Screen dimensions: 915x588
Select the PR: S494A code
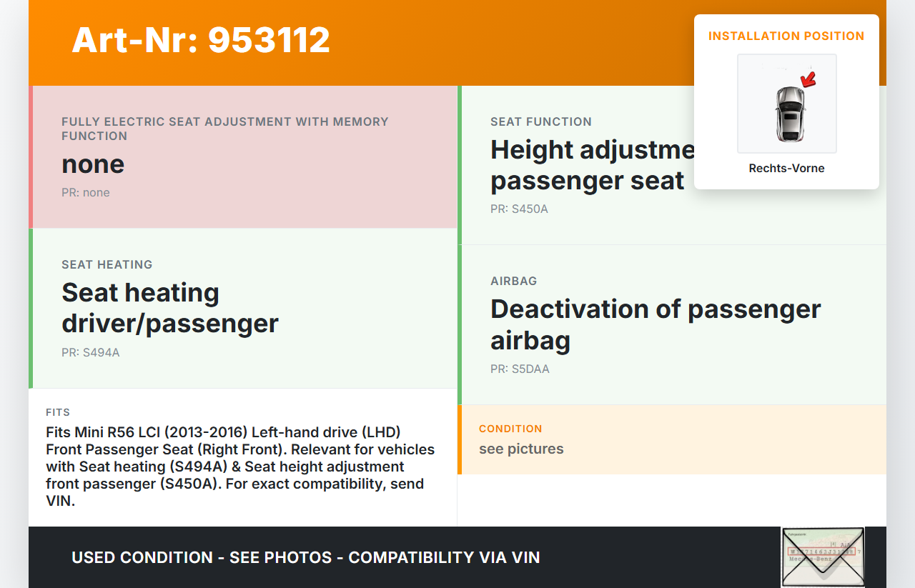point(91,352)
